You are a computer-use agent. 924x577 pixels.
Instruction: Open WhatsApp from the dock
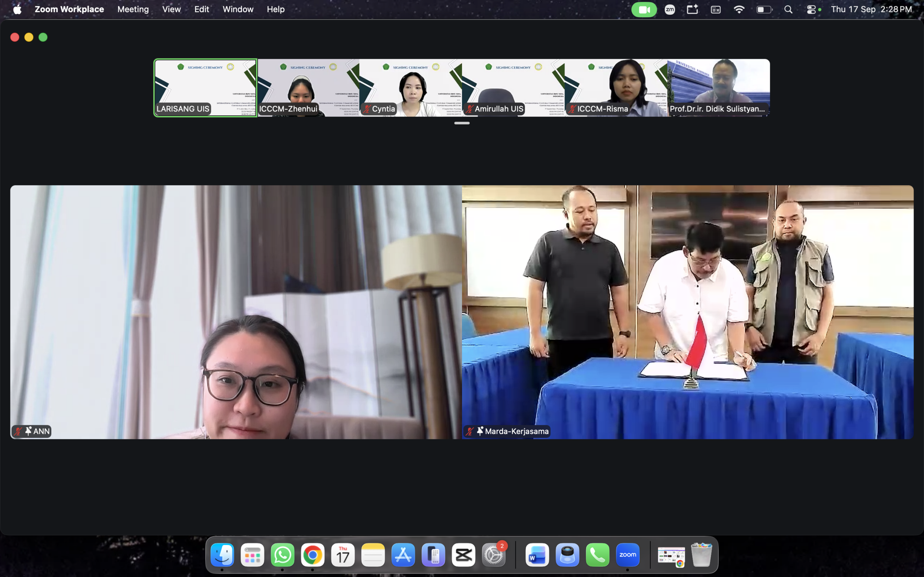coord(283,555)
